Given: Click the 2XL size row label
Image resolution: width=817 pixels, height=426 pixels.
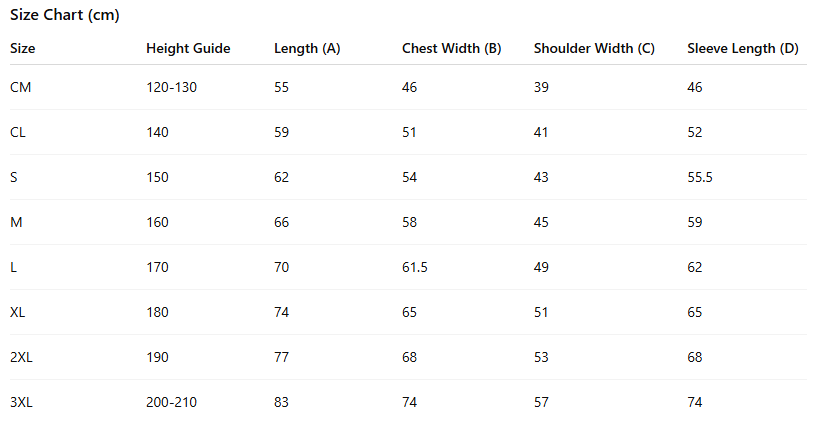Looking at the screenshot, I should click(x=22, y=357).
